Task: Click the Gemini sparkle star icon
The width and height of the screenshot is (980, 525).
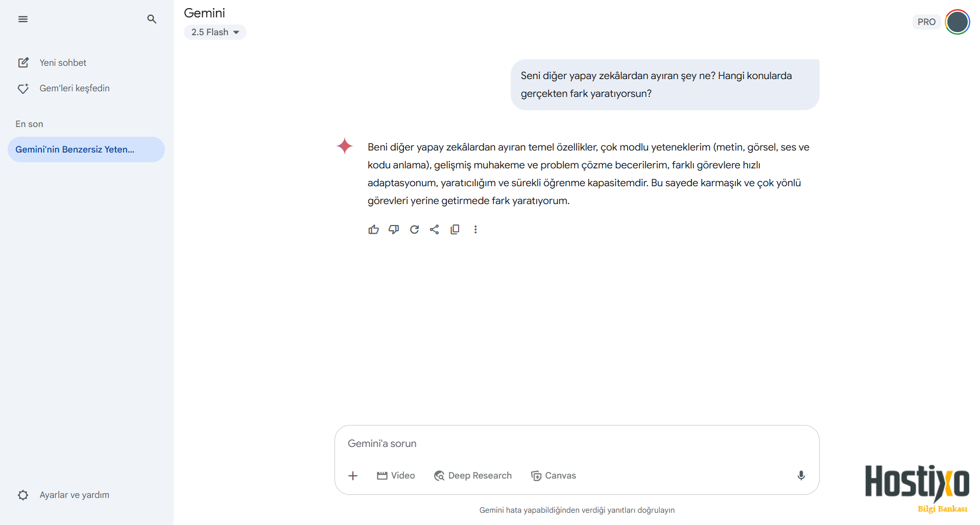Action: tap(345, 146)
